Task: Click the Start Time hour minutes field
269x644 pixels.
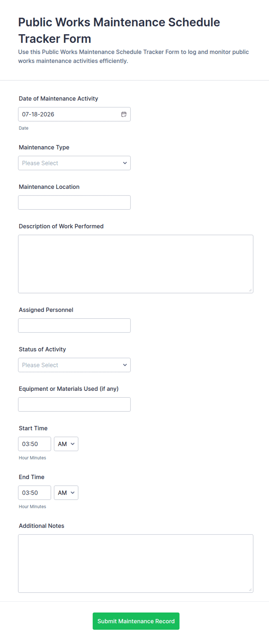Action: click(34, 444)
